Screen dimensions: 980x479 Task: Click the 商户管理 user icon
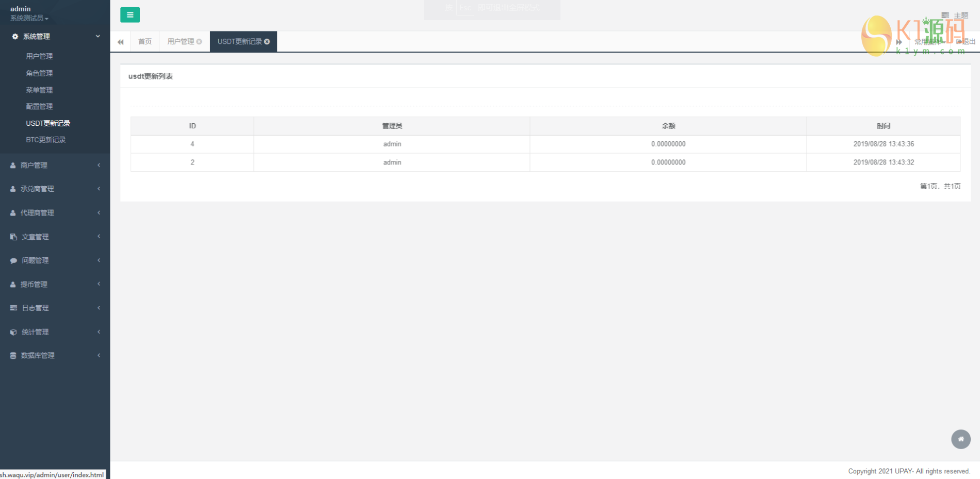pos(13,166)
